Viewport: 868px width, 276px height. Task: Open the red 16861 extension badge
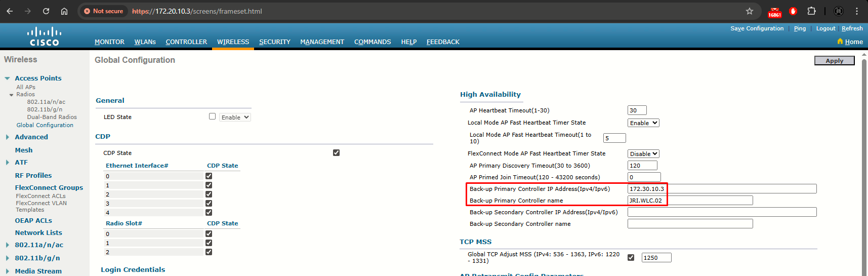click(x=774, y=12)
